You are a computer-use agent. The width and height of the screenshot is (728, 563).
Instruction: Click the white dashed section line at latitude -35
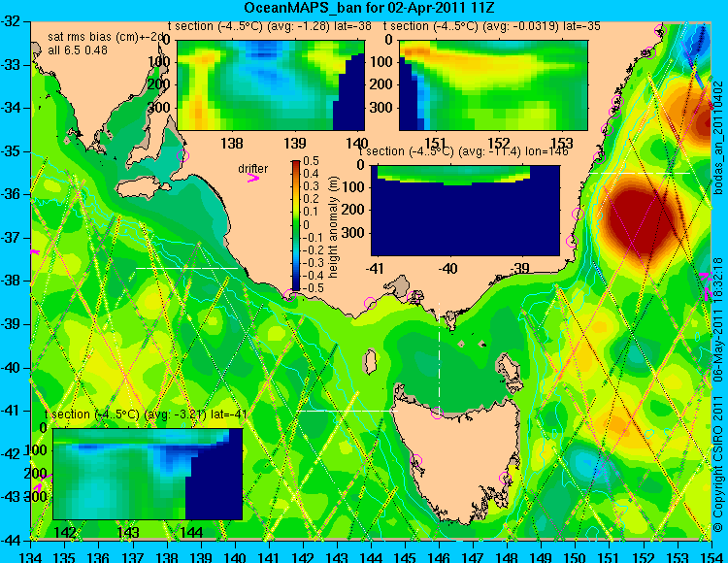(640, 173)
